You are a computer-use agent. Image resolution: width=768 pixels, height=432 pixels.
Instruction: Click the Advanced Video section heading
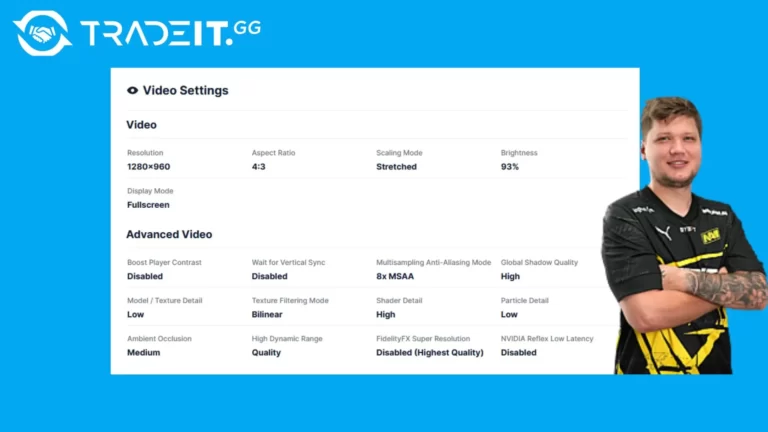pos(169,234)
